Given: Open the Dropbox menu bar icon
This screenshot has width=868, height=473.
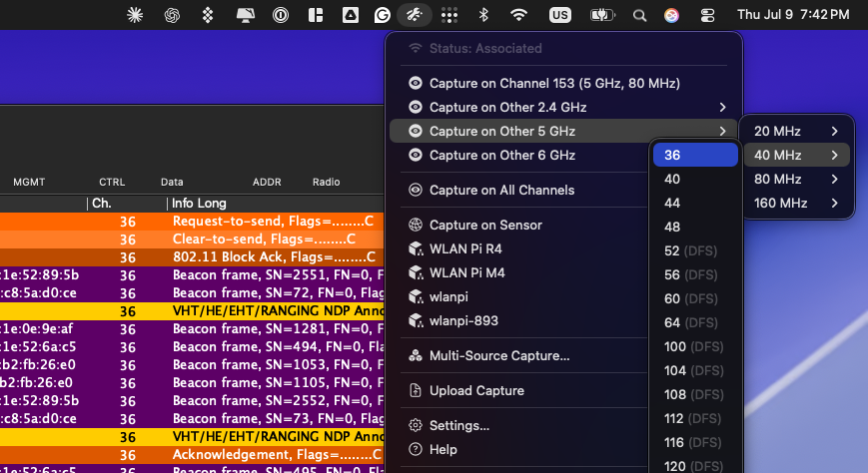Looking at the screenshot, I should pyautogui.click(x=208, y=15).
